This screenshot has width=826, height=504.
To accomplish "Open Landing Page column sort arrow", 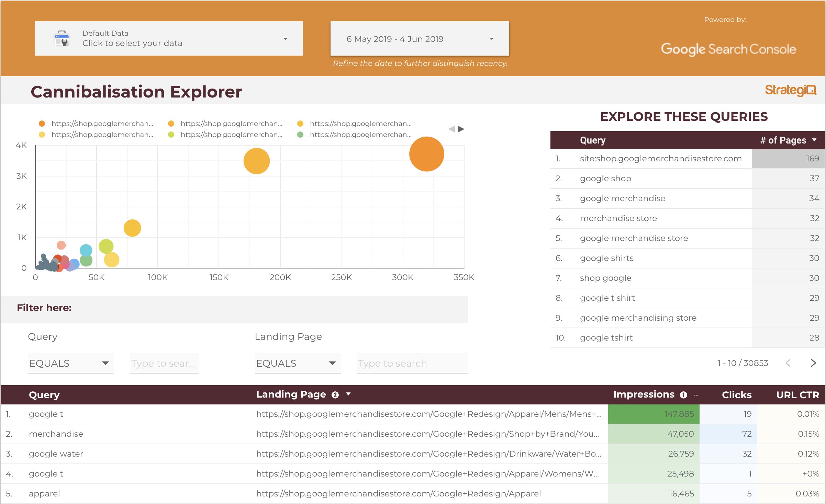I will point(348,394).
